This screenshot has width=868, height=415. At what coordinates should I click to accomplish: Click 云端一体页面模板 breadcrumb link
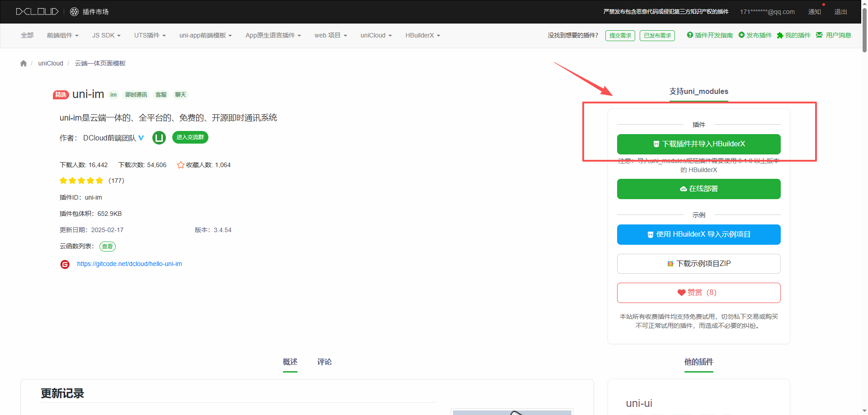[x=100, y=63]
